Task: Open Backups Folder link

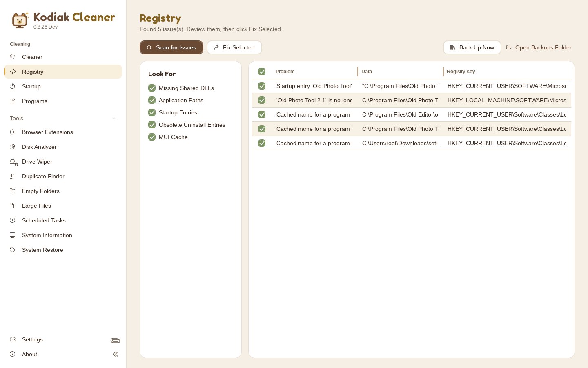Action: pos(539,47)
